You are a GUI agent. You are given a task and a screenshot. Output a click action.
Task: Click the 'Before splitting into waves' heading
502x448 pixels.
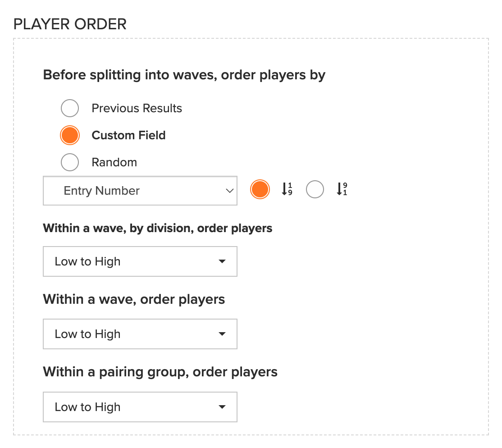tap(184, 75)
